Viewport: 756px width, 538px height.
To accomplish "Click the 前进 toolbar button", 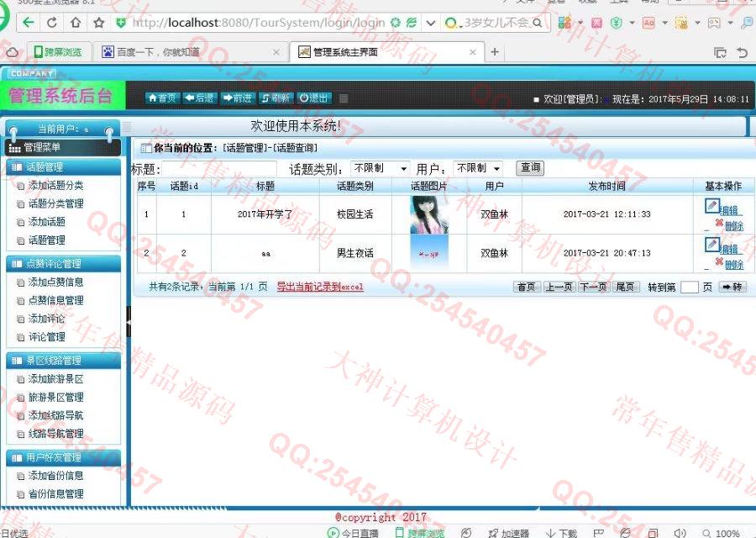I will click(x=238, y=98).
